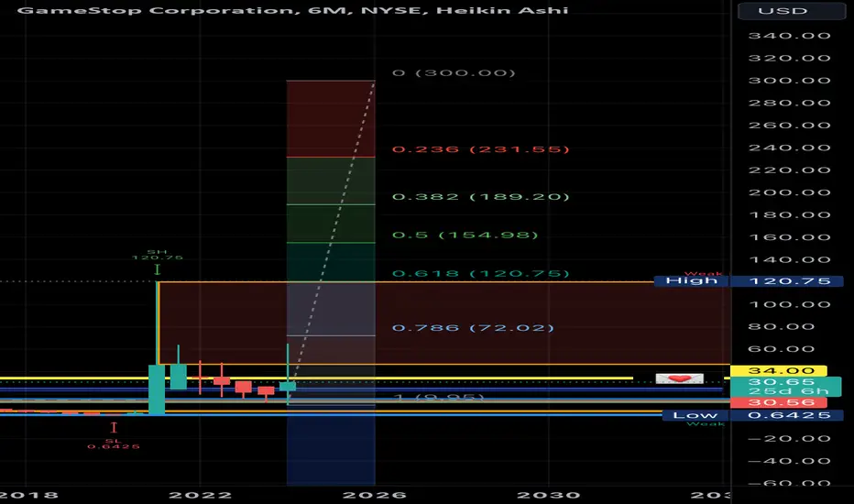Select the red SL swing low marker
Image resolution: width=854 pixels, height=504 pixels.
pyautogui.click(x=114, y=436)
